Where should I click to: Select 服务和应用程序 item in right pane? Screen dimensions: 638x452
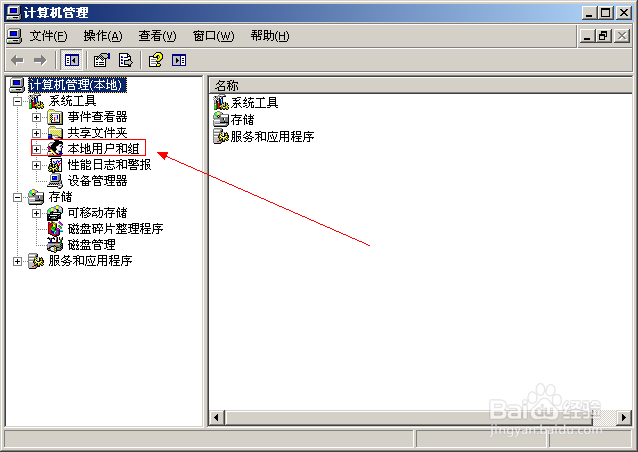pyautogui.click(x=272, y=136)
